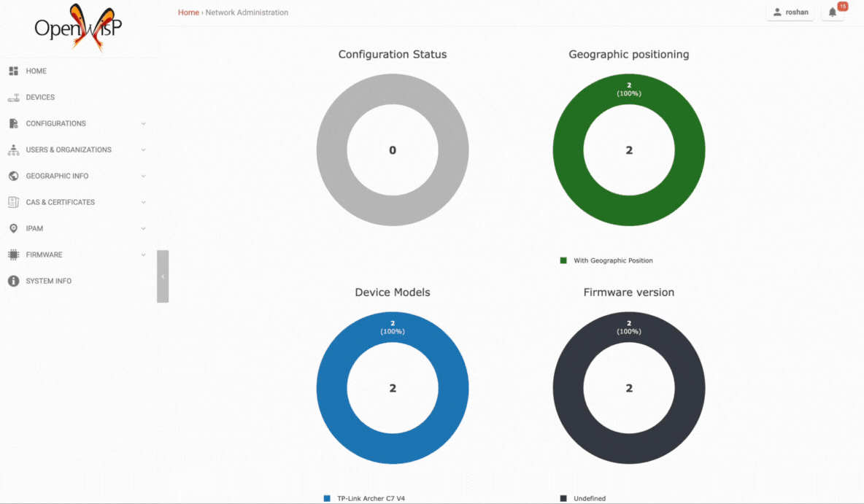Viewport: 864px width, 504px height.
Task: Click the 2 total in Device Models
Action: click(393, 388)
